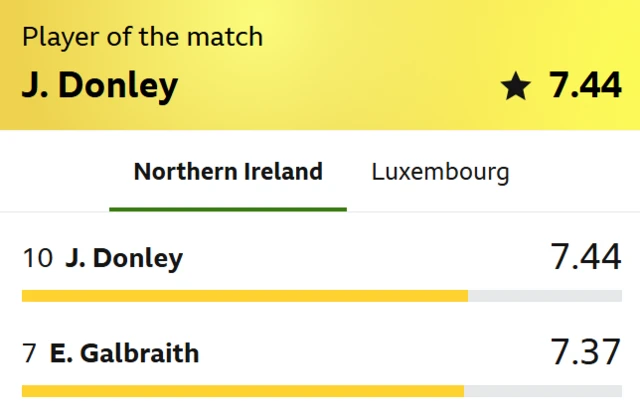Select J. Donley in the player list
640x411 pixels.
point(124,259)
